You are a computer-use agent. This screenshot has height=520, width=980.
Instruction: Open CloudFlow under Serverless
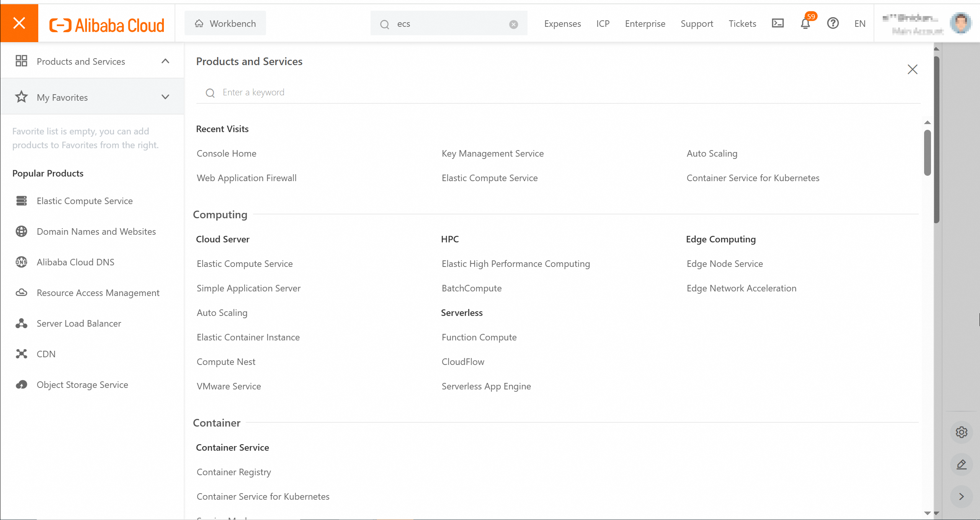(463, 362)
